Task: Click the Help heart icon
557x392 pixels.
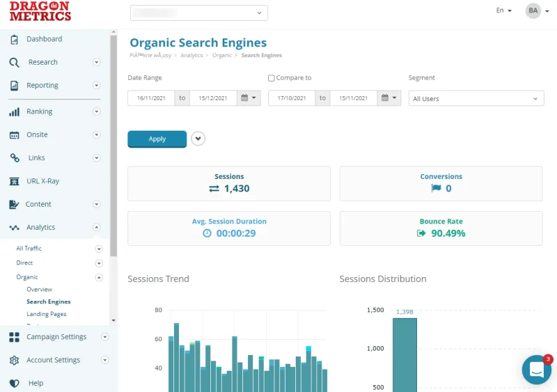Action: (x=14, y=384)
